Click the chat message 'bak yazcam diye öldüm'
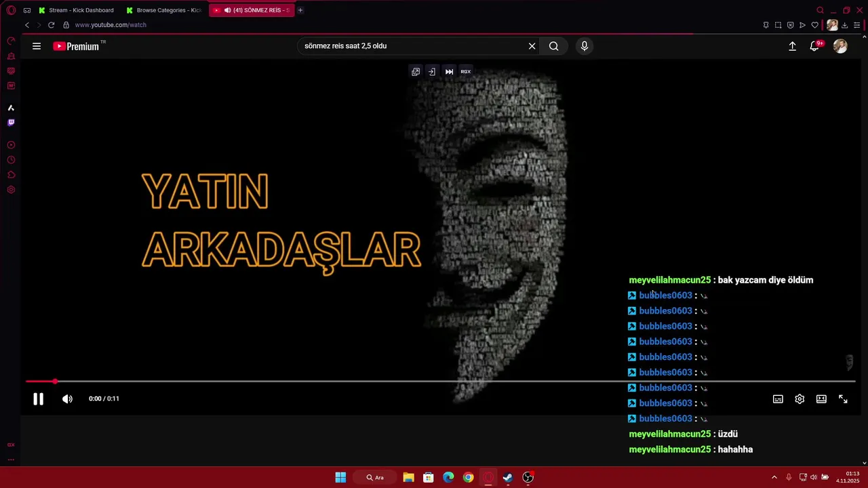The width and height of the screenshot is (868, 488). pyautogui.click(x=766, y=280)
